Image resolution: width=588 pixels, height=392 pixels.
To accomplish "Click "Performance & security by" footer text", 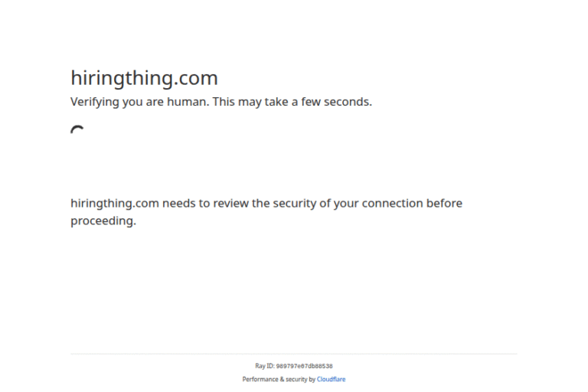I will (279, 379).
